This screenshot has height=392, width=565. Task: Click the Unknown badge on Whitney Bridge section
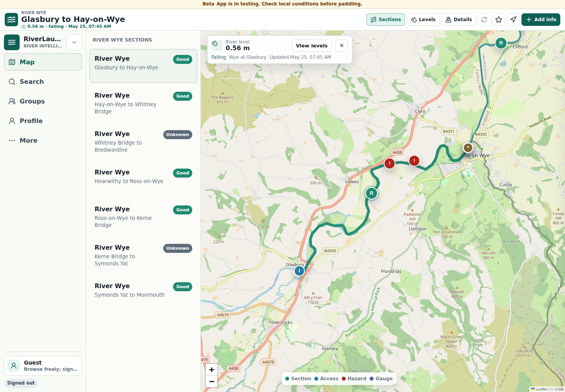[x=177, y=134]
